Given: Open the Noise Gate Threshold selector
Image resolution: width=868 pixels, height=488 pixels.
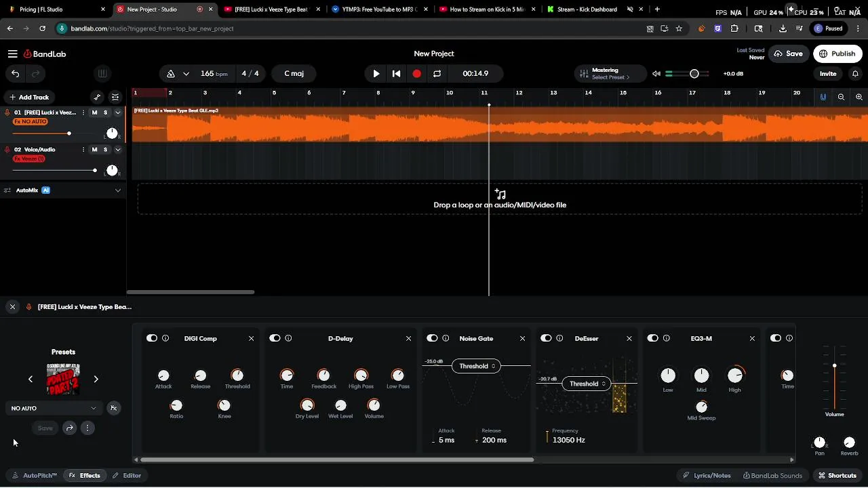Looking at the screenshot, I should [x=476, y=366].
